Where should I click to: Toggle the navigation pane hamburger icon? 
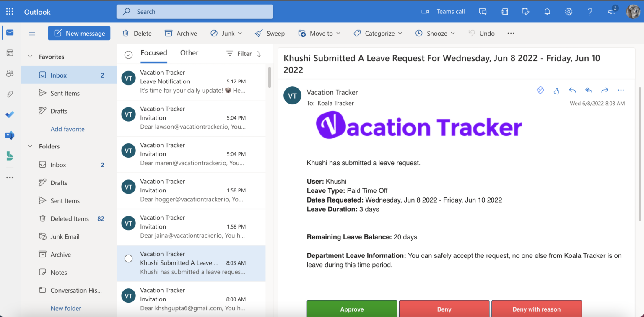pyautogui.click(x=32, y=34)
